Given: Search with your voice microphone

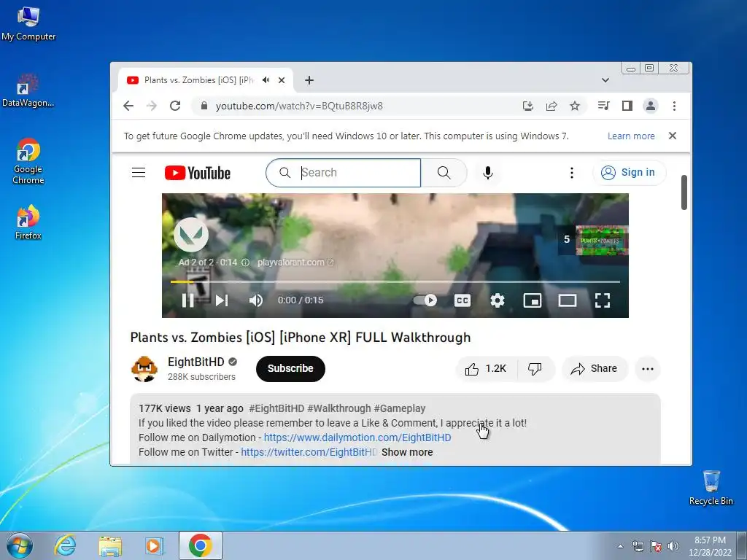Looking at the screenshot, I should (487, 172).
